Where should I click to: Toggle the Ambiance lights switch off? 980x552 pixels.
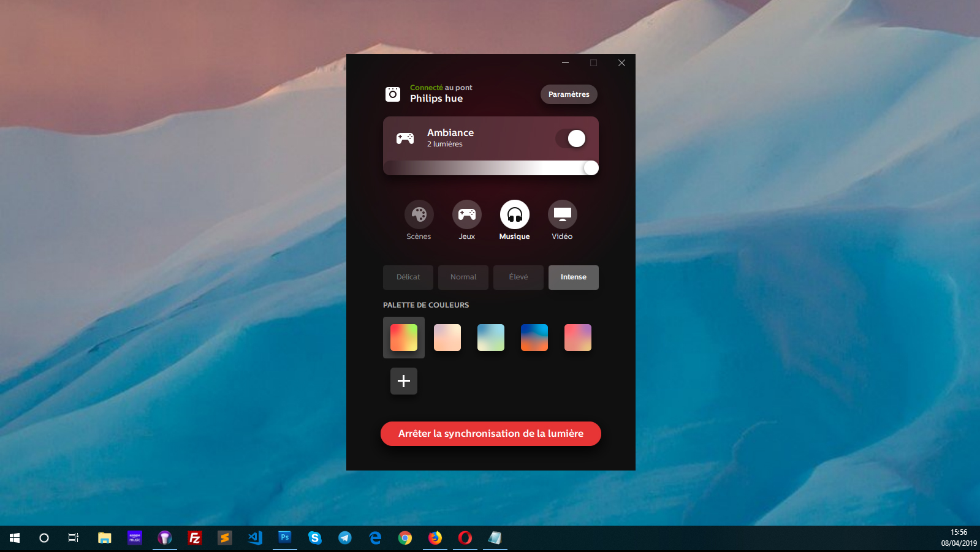coord(571,138)
